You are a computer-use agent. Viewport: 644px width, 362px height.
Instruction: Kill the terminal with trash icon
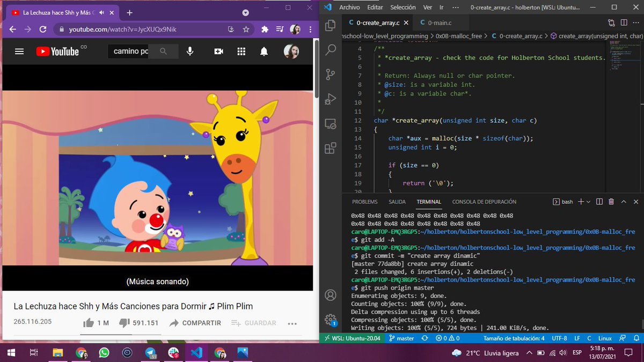tap(611, 202)
